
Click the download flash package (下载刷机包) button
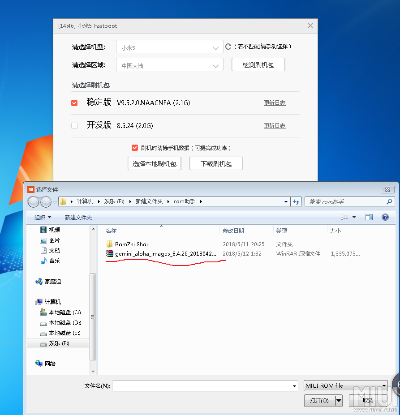(216, 164)
